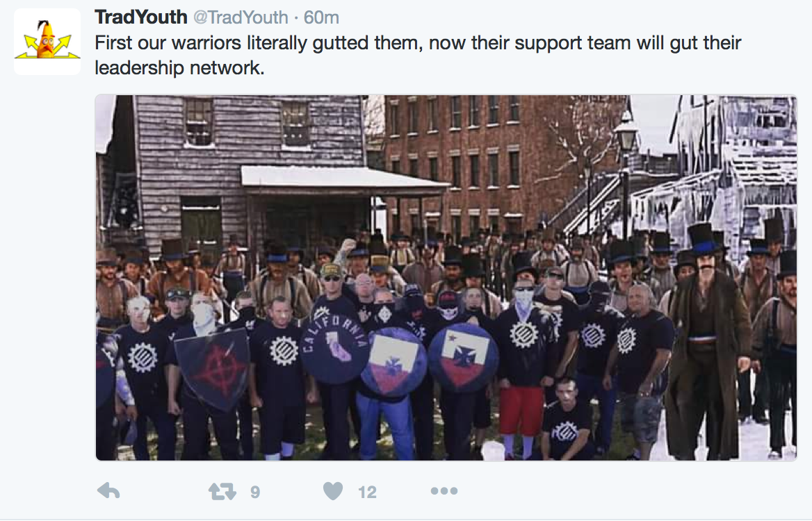Open the attached group photo
The width and height of the screenshot is (812, 521).
coord(446,278)
